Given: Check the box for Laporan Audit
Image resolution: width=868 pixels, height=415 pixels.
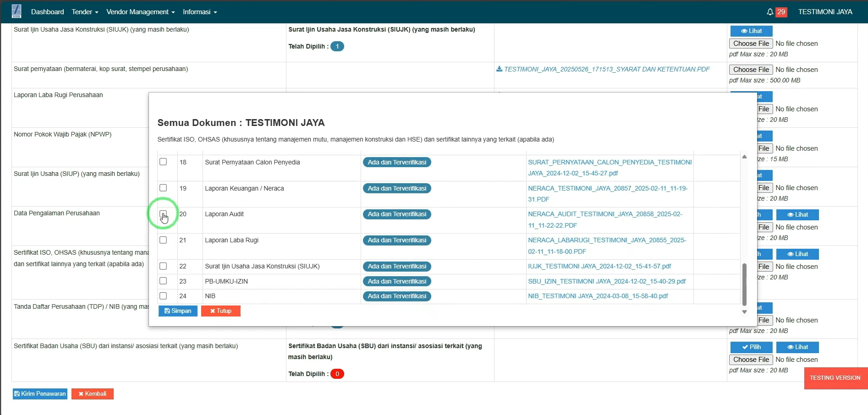Looking at the screenshot, I should 163,214.
